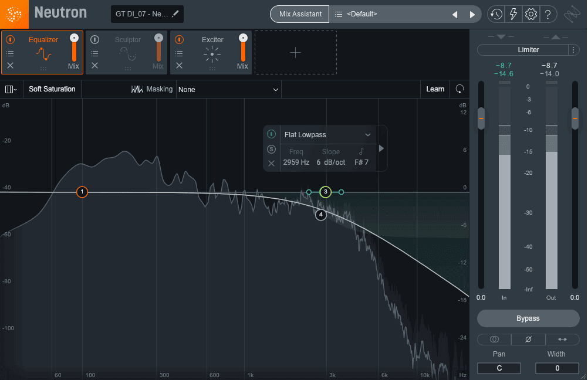Click the Pan value field C
The image size is (588, 380).
click(499, 368)
